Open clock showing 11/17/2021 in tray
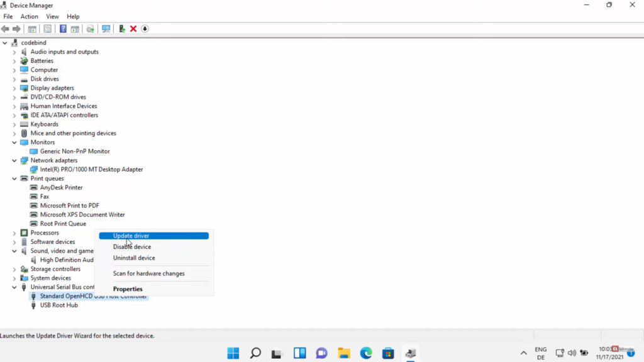This screenshot has height=362, width=644. (610, 353)
